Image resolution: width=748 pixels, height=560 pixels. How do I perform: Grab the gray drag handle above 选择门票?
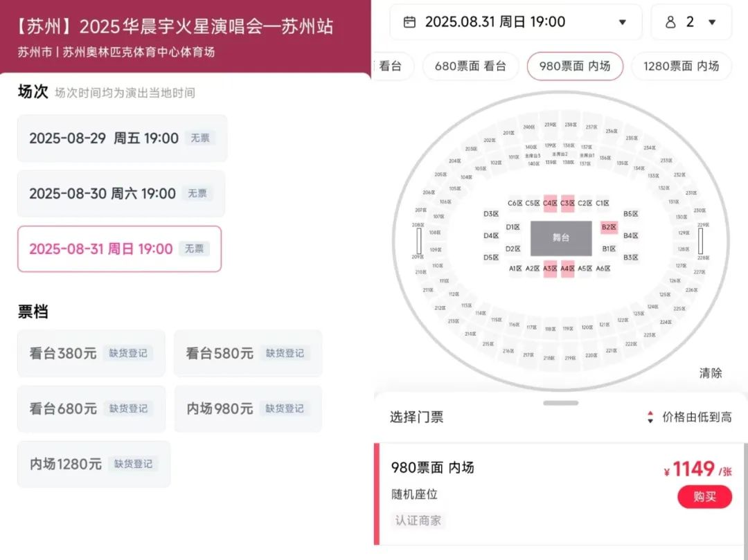tap(561, 403)
